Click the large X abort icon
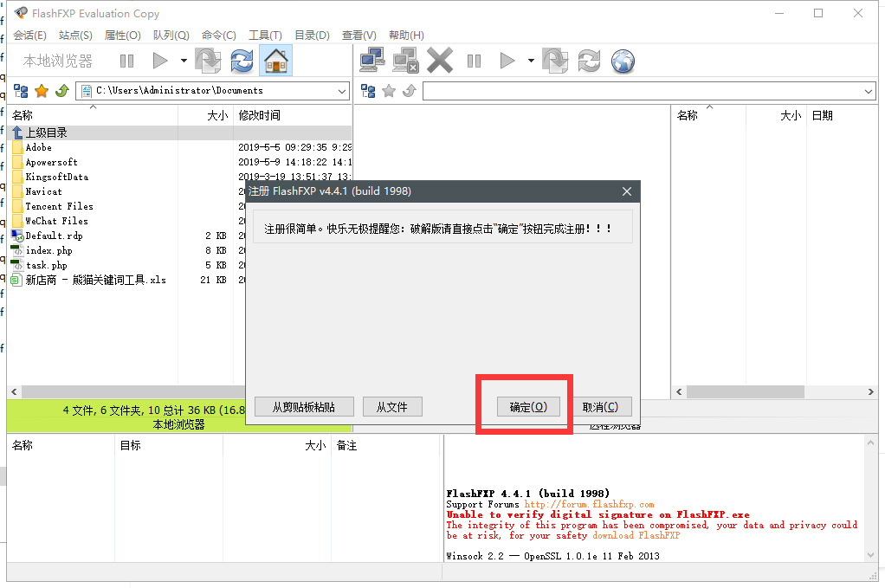The height and width of the screenshot is (588, 885). point(440,61)
